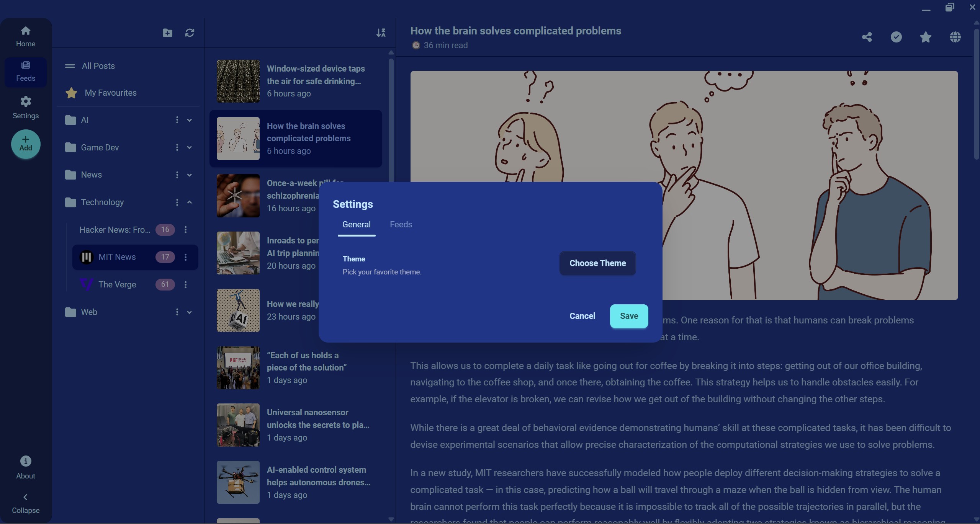Switch to the Feeds settings tab
This screenshot has width=980, height=524.
click(401, 225)
